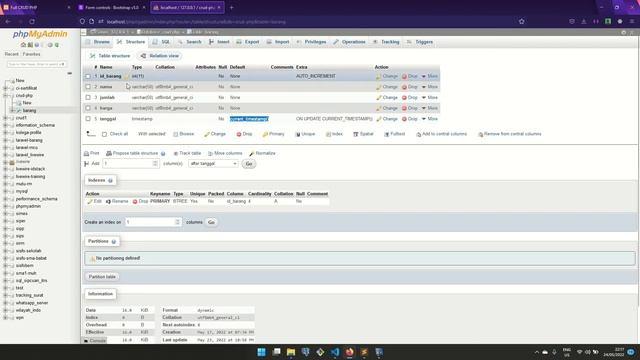
Task: Click the Normalize link
Action: (262, 153)
